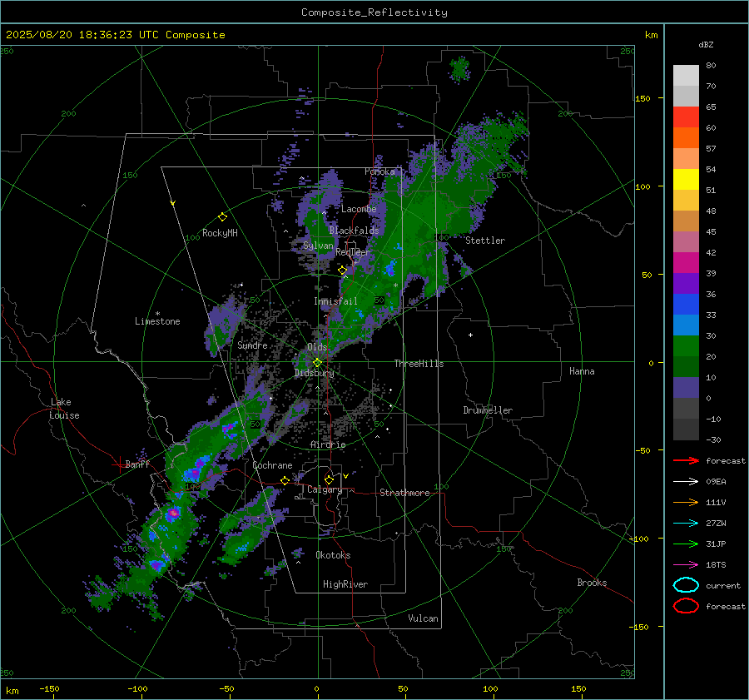Click the Sundre town label
749x700 pixels.
(x=252, y=345)
